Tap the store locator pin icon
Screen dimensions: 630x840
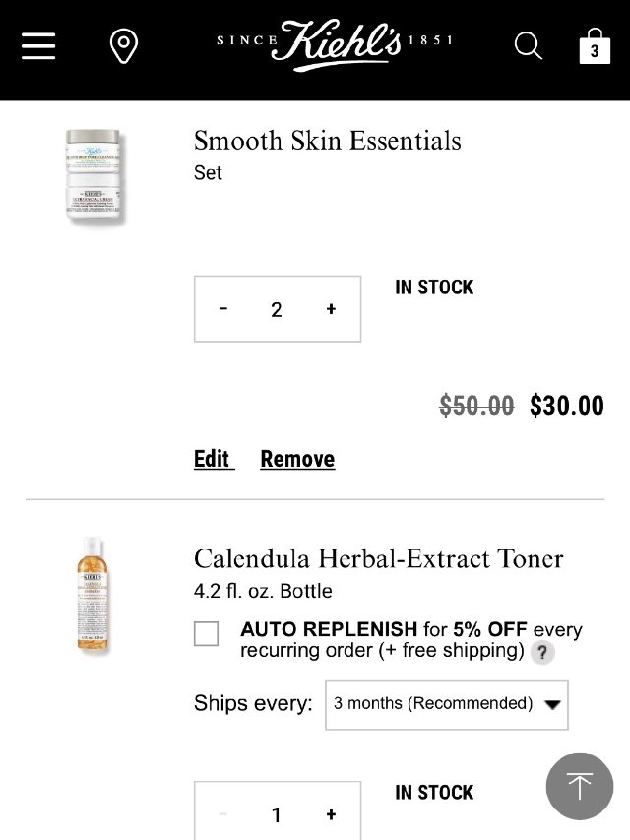pyautogui.click(x=123, y=46)
